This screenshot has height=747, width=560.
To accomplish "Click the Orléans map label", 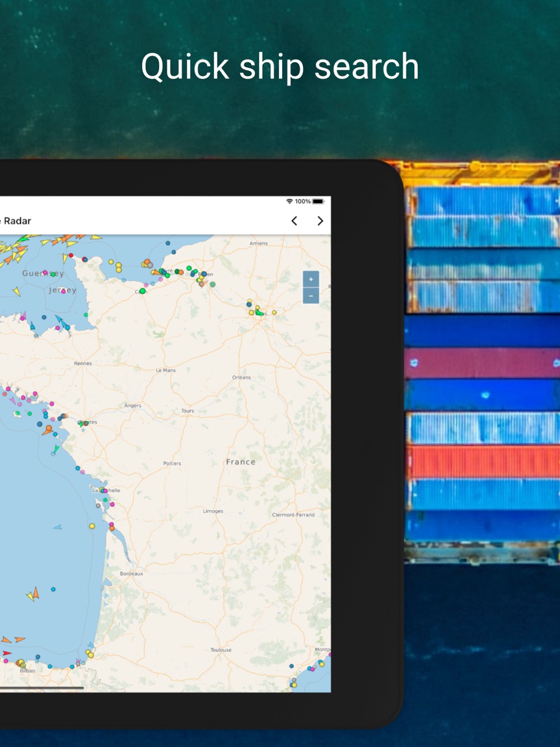I will pyautogui.click(x=241, y=377).
